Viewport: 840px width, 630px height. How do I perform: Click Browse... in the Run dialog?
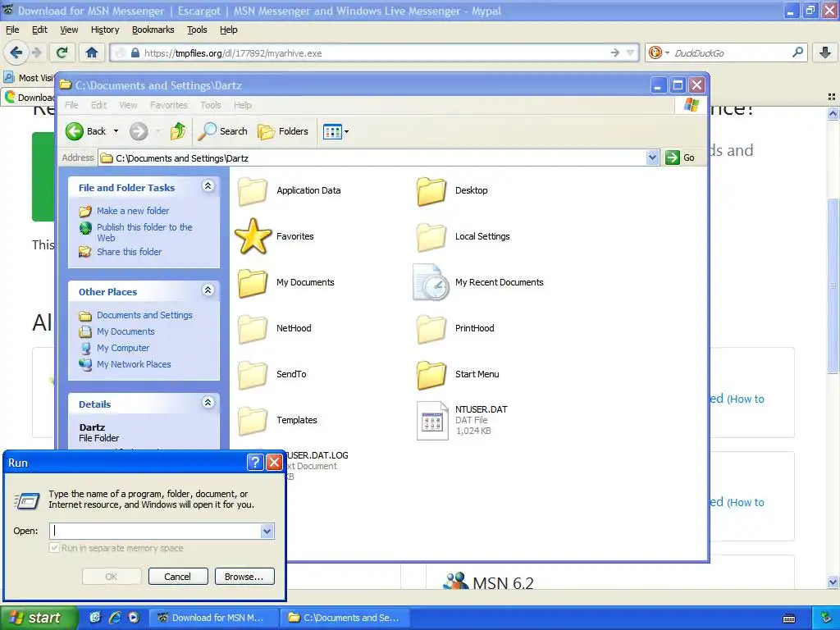coord(244,577)
